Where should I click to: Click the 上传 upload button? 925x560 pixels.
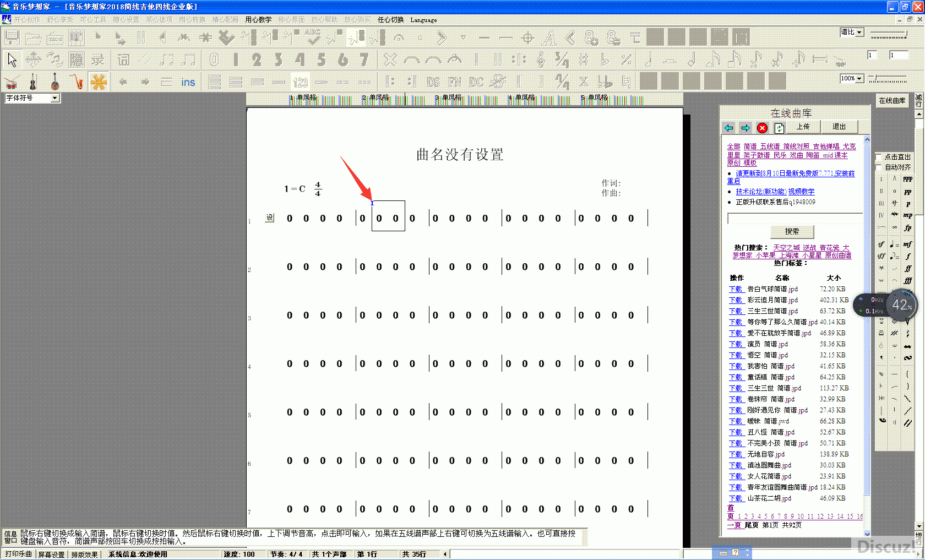pyautogui.click(x=803, y=127)
